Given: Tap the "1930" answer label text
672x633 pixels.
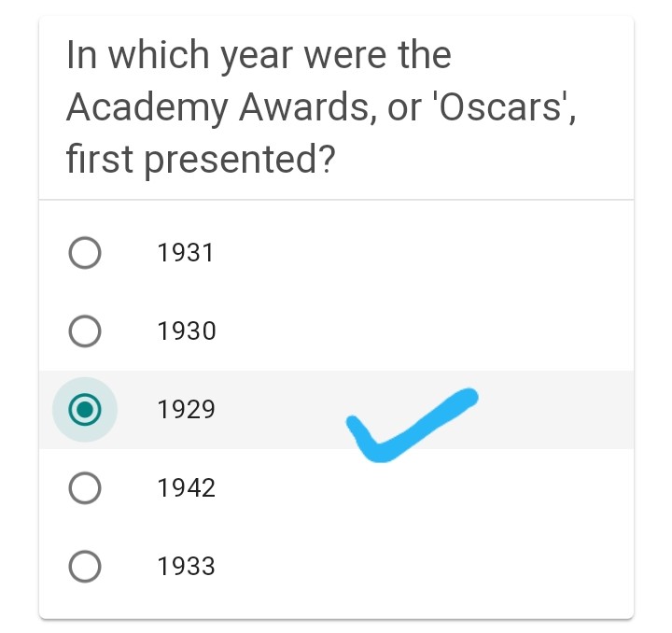Looking at the screenshot, I should click(187, 331).
